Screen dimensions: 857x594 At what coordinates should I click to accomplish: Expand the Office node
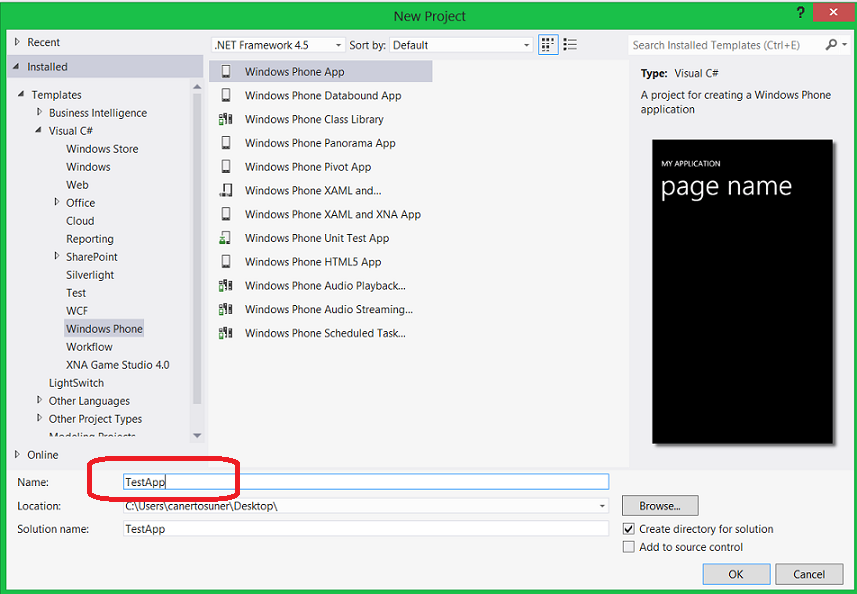tap(56, 202)
